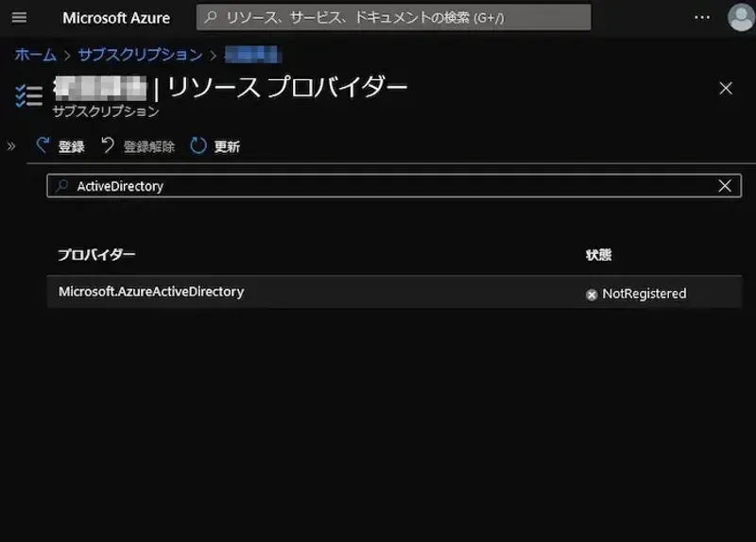Open the blurred subscription name breadcrumb
Image resolution: width=756 pixels, height=542 pixels.
253,55
